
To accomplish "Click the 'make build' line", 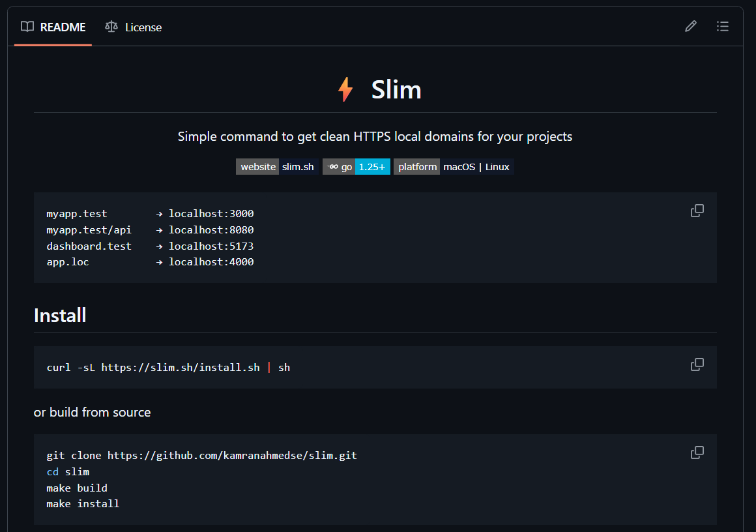I will pyautogui.click(x=77, y=488).
